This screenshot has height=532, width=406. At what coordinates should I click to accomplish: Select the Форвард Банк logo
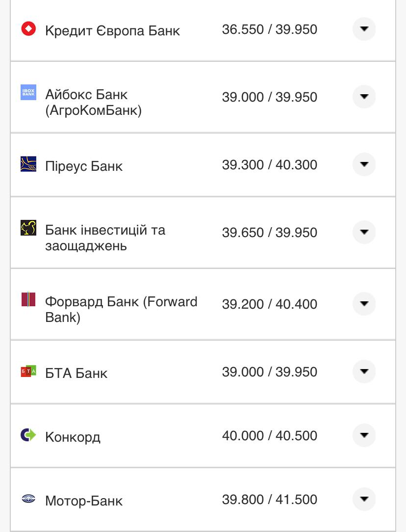pyautogui.click(x=28, y=299)
